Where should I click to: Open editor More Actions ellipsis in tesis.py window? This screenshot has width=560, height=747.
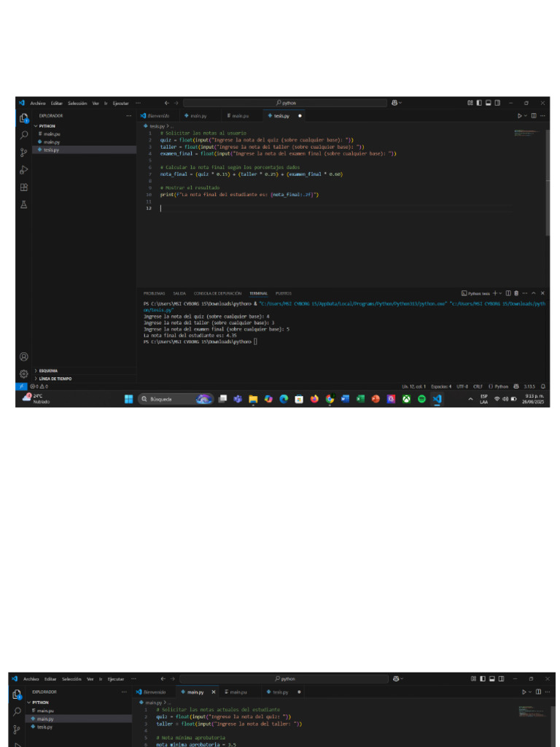[x=542, y=116]
